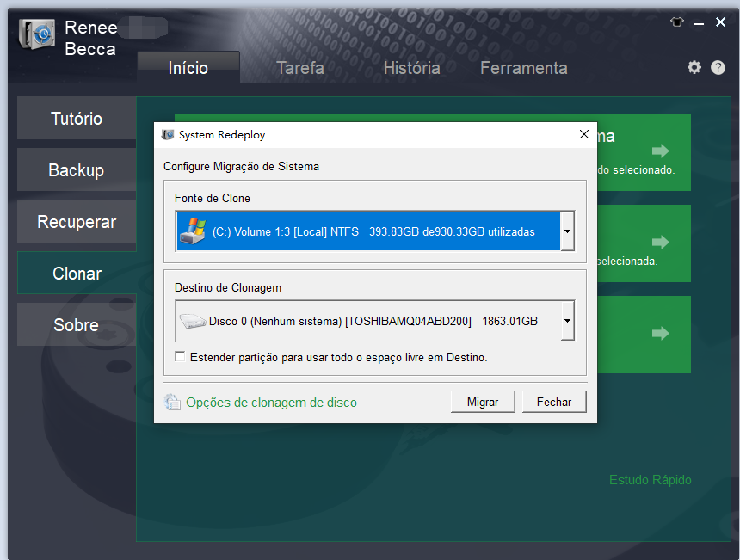Click the top green arrow icon

coord(660,151)
